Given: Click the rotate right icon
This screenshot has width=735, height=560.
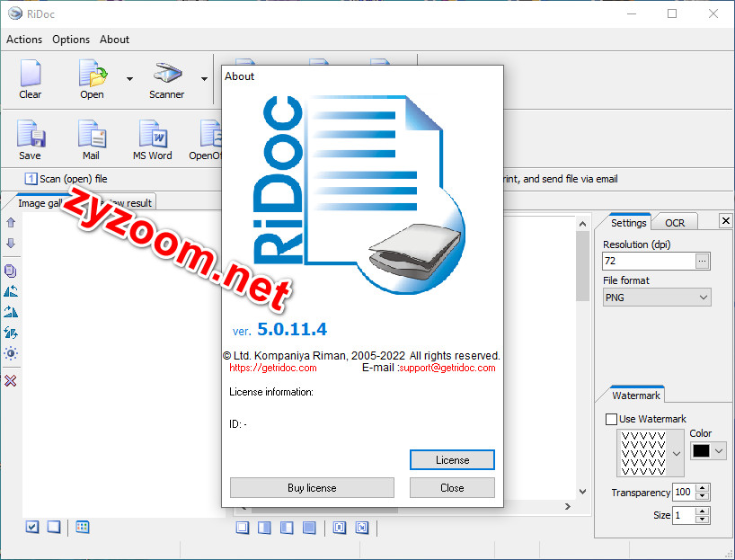Looking at the screenshot, I should (11, 311).
